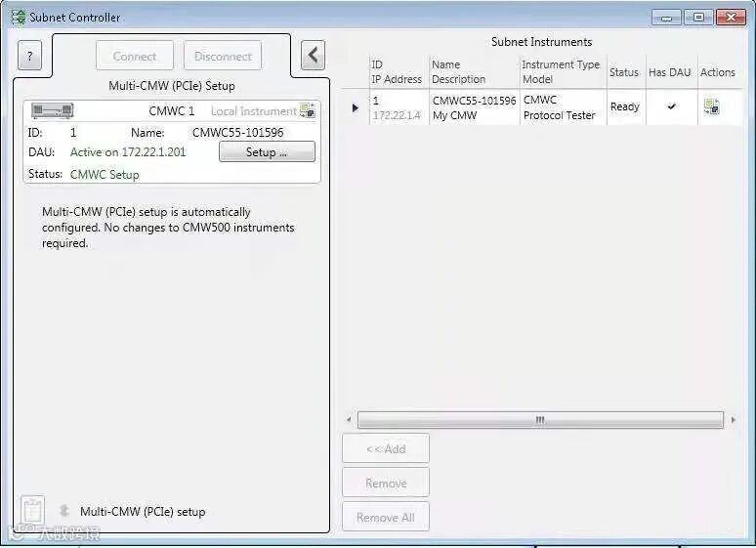The height and width of the screenshot is (548, 756).
Task: Click the horizontal scrollbar thumb in Subnet Instruments
Action: [x=540, y=420]
